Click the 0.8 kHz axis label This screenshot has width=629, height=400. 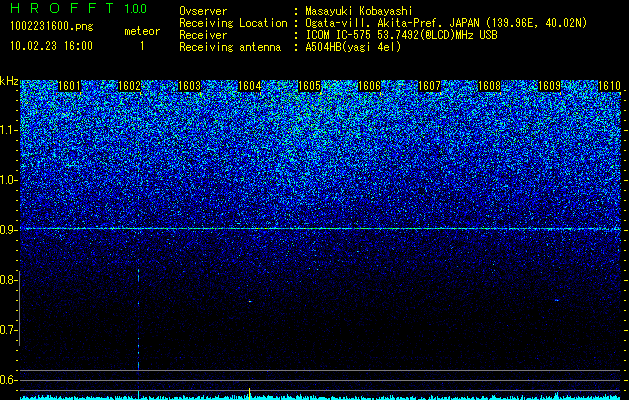click(x=7, y=280)
